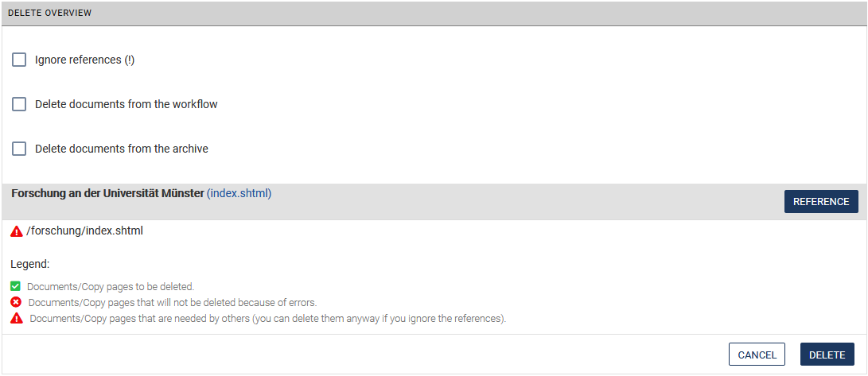The width and height of the screenshot is (868, 376).
Task: Click the red X error legend icon
Action: 16,302
